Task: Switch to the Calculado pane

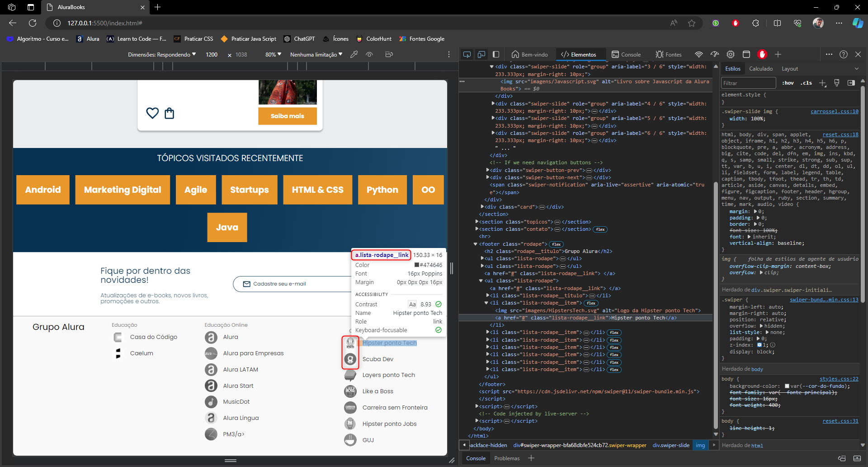Action: point(761,69)
